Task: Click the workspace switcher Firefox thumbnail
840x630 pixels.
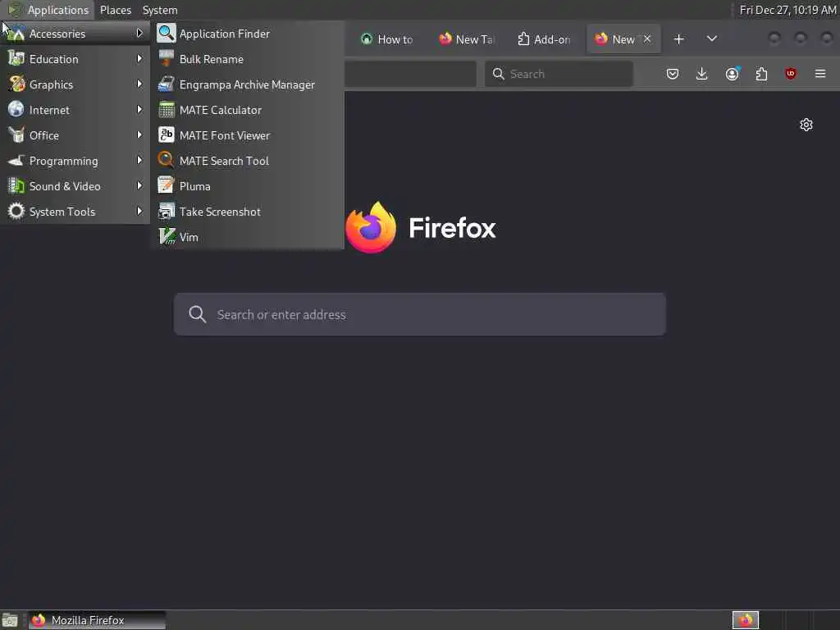Action: [x=746, y=620]
